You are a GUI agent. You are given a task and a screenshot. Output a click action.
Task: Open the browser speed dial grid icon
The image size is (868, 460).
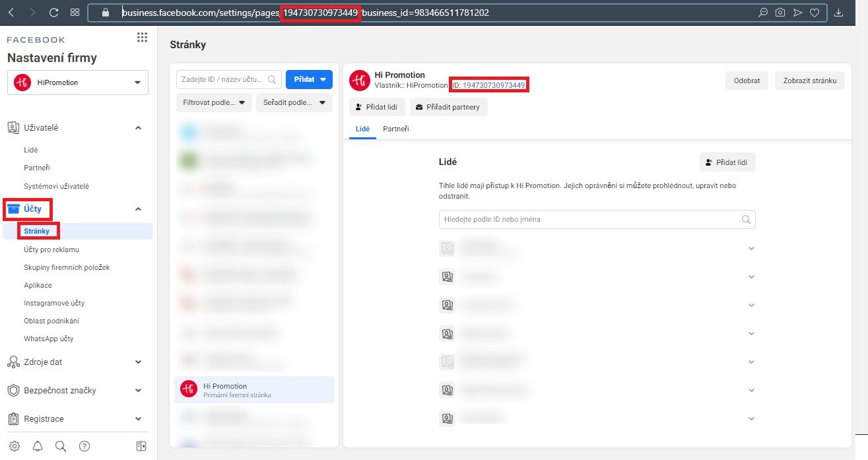[x=75, y=12]
